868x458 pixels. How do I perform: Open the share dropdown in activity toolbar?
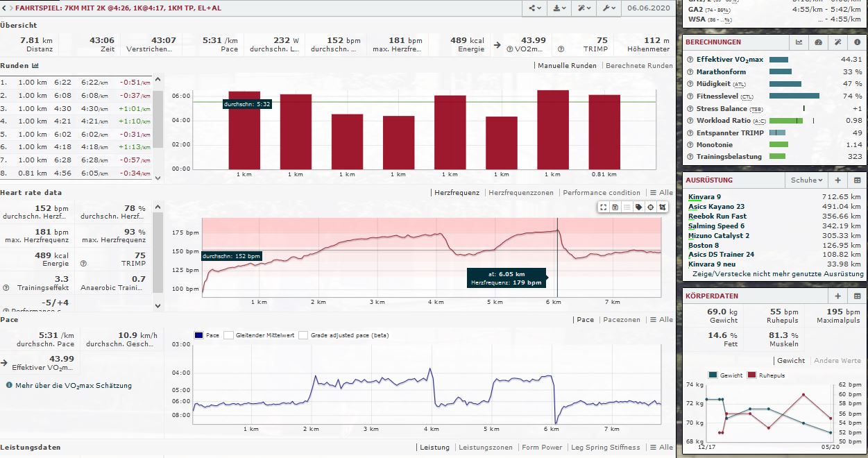click(x=535, y=8)
